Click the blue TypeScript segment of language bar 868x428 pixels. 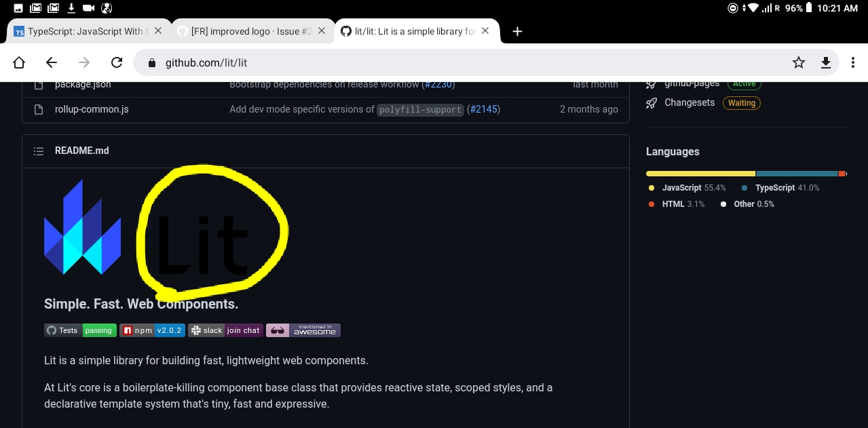click(x=797, y=174)
